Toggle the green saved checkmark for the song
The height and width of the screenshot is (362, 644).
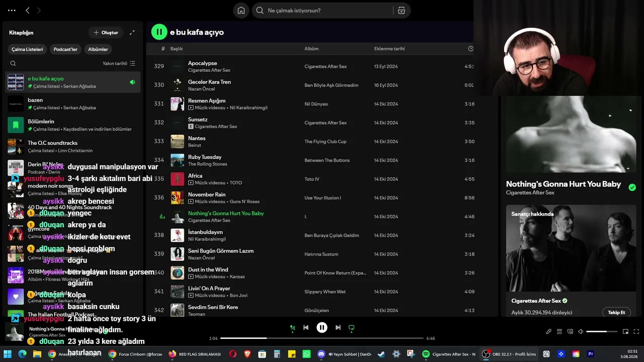click(x=632, y=188)
